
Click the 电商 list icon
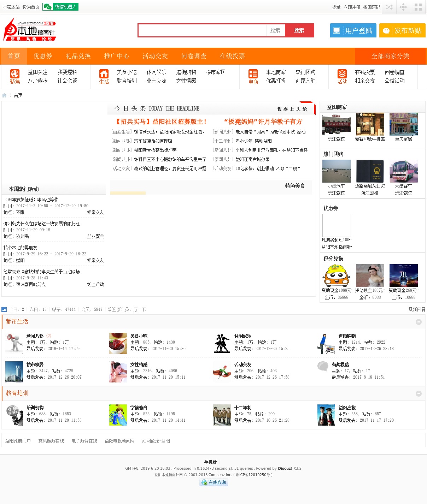pyautogui.click(x=253, y=74)
